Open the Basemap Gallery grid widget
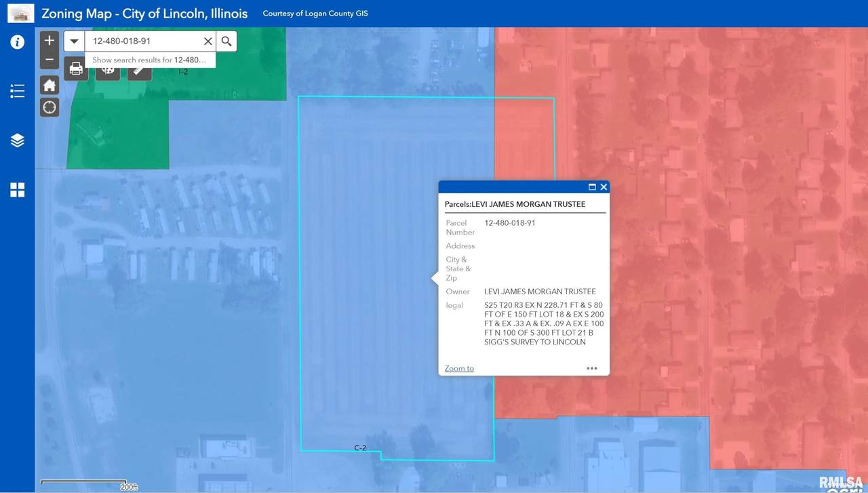 (18, 190)
